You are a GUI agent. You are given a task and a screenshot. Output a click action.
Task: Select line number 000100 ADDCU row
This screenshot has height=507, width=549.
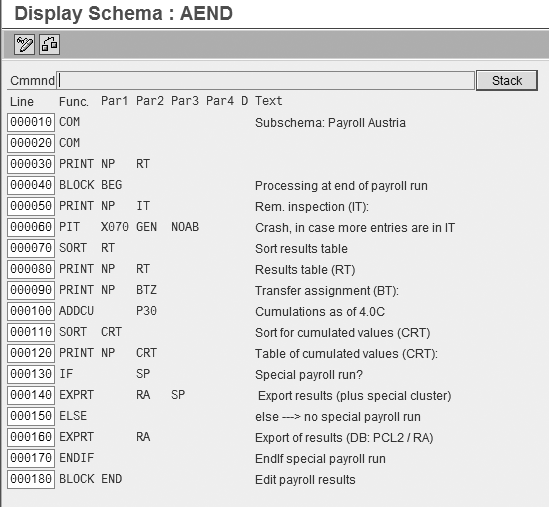click(31, 311)
